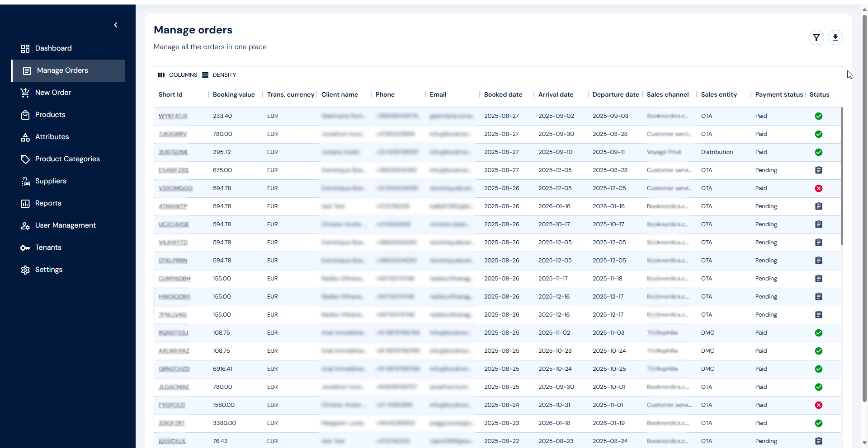Image resolution: width=868 pixels, height=448 pixels.
Task: Open the first order short ID link
Action: pos(173,116)
